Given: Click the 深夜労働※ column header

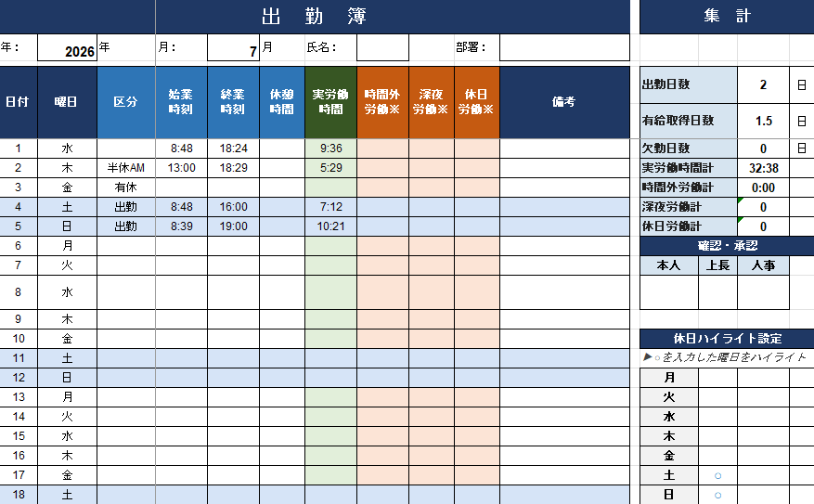Looking at the screenshot, I should [x=432, y=102].
